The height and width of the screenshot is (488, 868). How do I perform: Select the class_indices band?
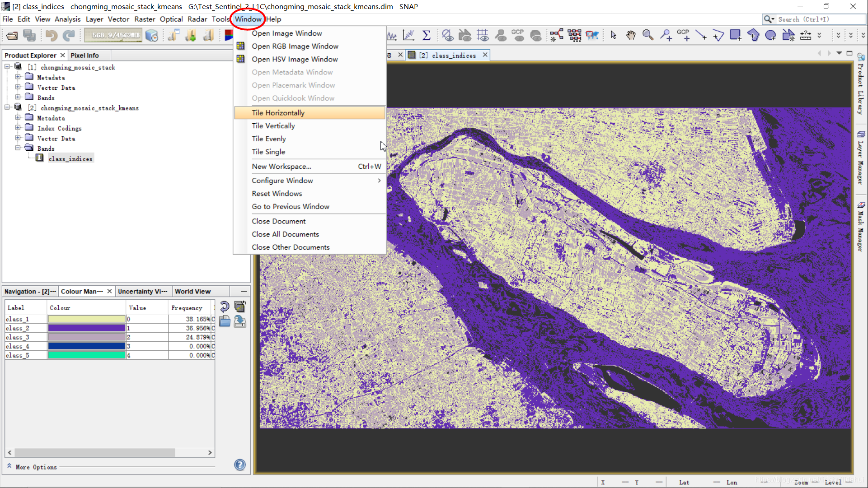pos(70,158)
